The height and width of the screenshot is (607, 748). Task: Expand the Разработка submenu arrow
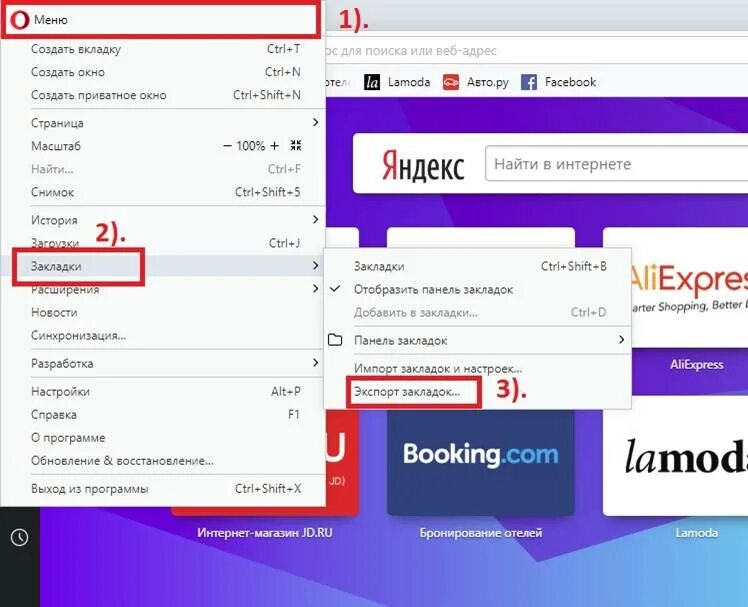point(315,363)
